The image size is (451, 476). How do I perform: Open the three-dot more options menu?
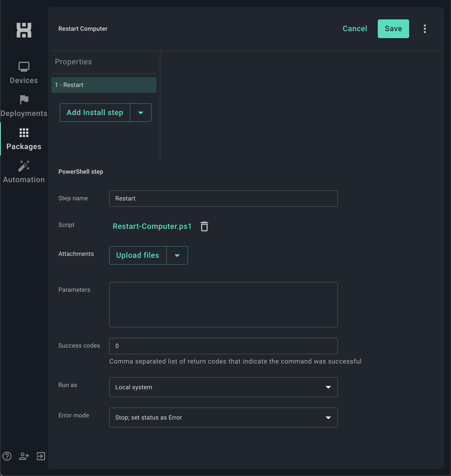click(425, 29)
